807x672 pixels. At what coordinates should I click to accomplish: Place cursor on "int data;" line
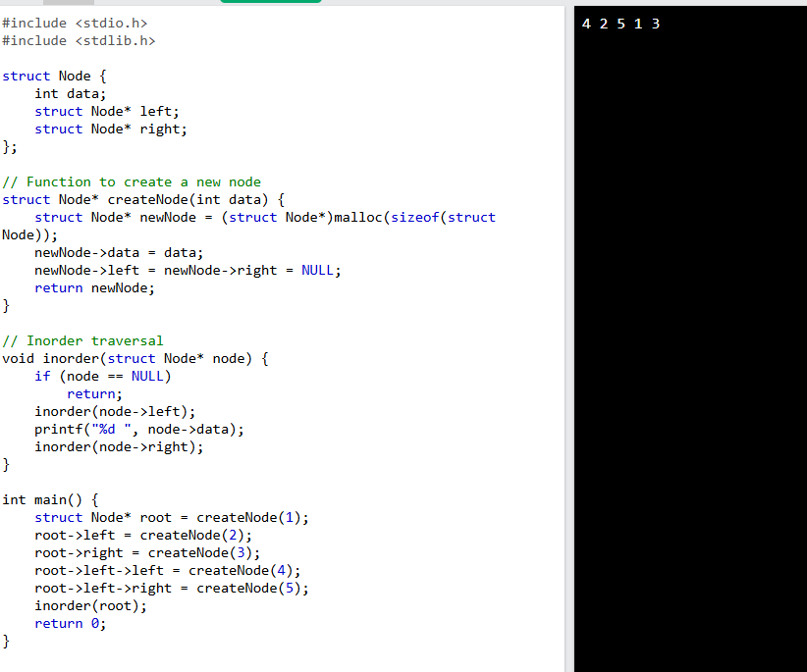[70, 93]
